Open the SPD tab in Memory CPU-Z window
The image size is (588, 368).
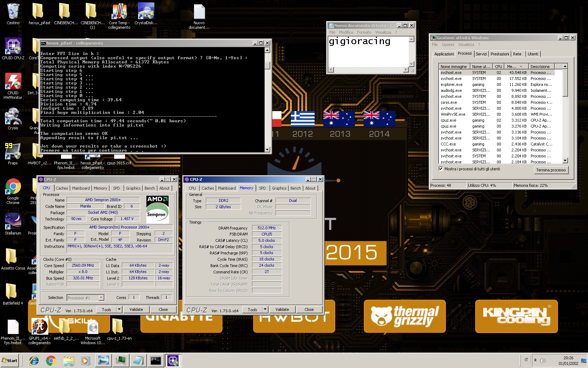[262, 188]
